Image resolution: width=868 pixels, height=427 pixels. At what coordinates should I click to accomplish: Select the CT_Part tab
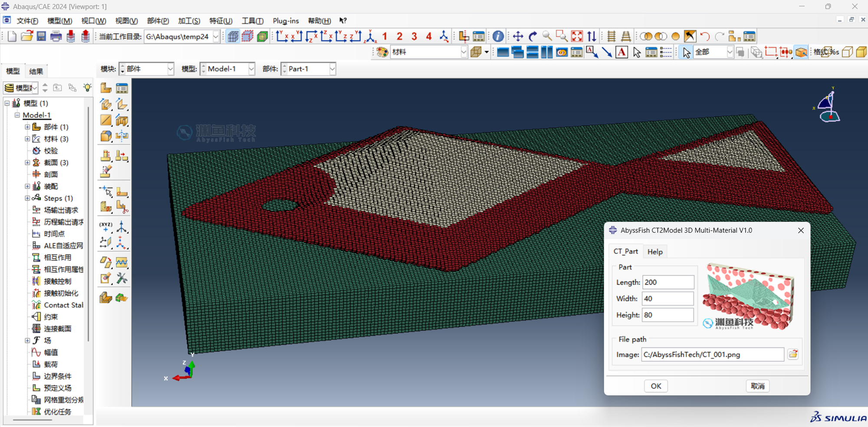click(x=625, y=251)
